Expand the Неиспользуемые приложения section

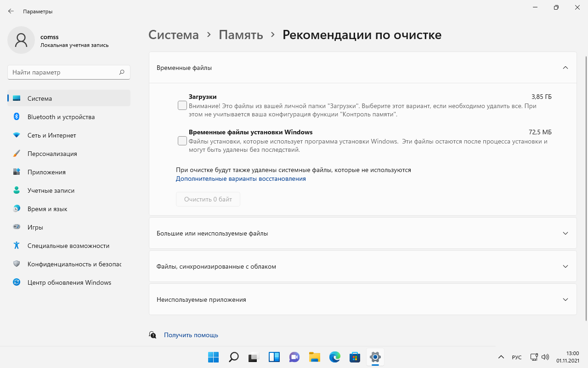pyautogui.click(x=566, y=299)
